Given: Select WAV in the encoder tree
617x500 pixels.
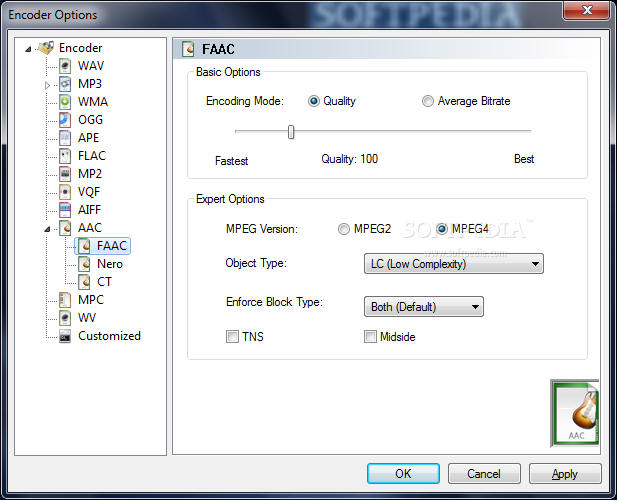Looking at the screenshot, I should click(x=91, y=66).
